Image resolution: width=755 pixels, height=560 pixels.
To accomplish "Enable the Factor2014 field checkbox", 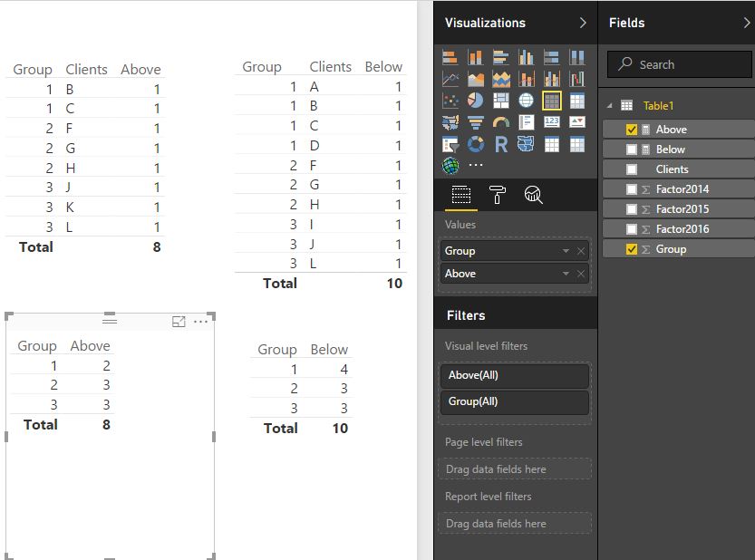I will (631, 189).
